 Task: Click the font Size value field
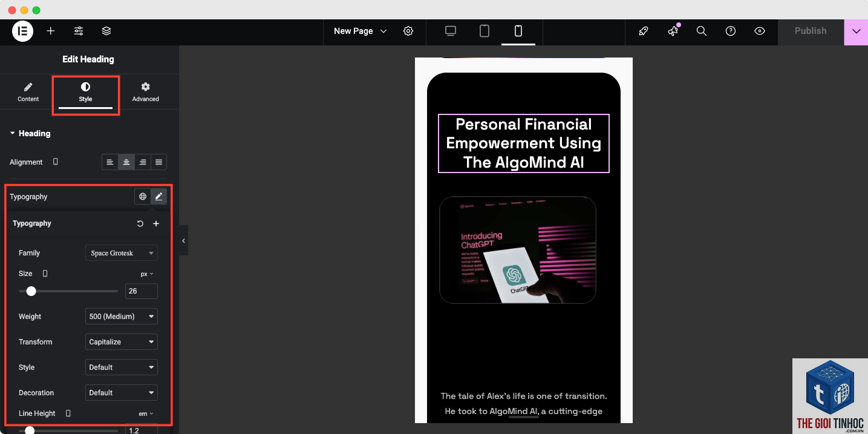tap(142, 291)
